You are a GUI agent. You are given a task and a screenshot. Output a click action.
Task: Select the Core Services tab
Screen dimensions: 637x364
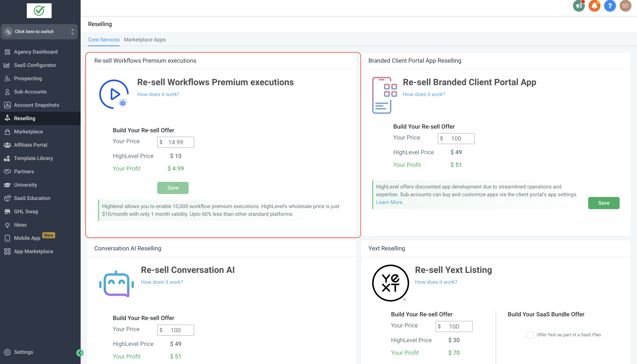(104, 40)
